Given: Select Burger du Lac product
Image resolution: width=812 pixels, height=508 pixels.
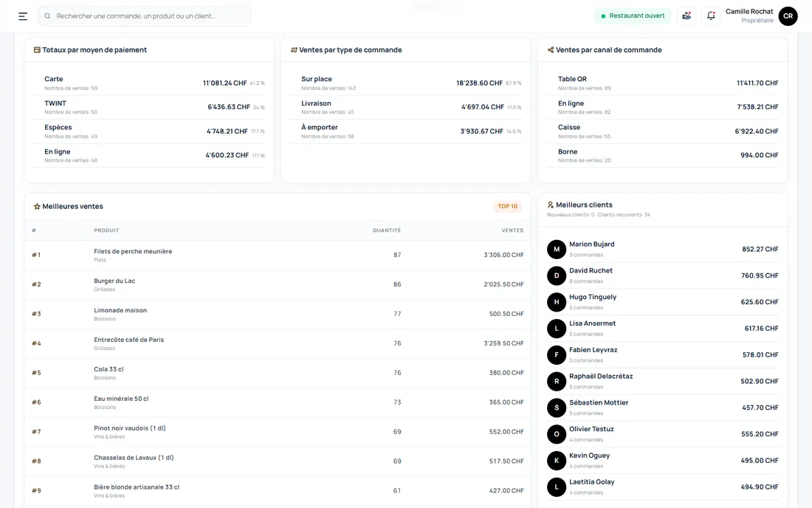Looking at the screenshot, I should 114,281.
